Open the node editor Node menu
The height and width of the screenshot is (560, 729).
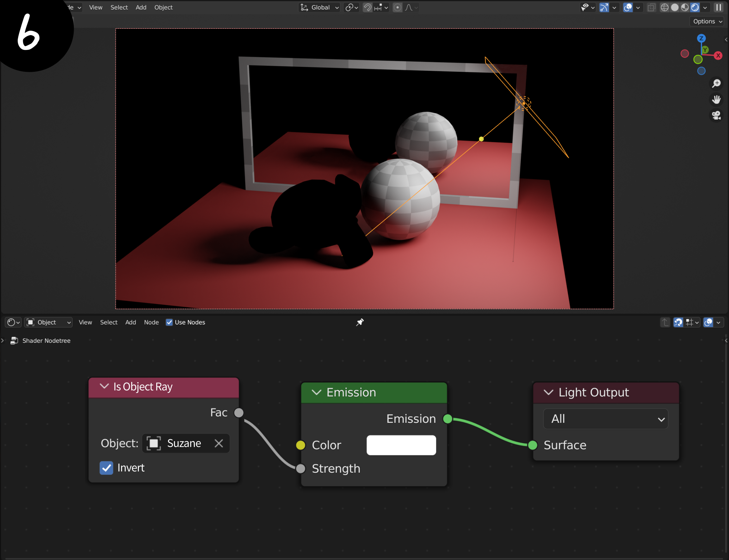tap(151, 322)
